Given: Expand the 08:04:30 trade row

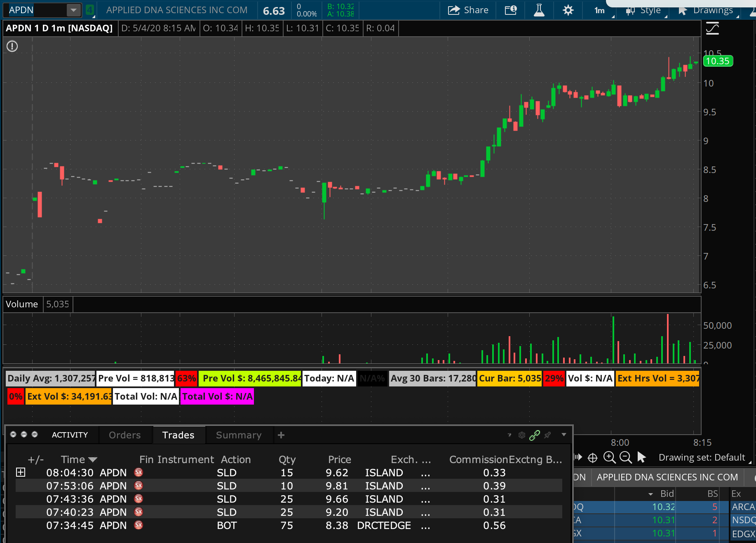Looking at the screenshot, I should pos(21,472).
